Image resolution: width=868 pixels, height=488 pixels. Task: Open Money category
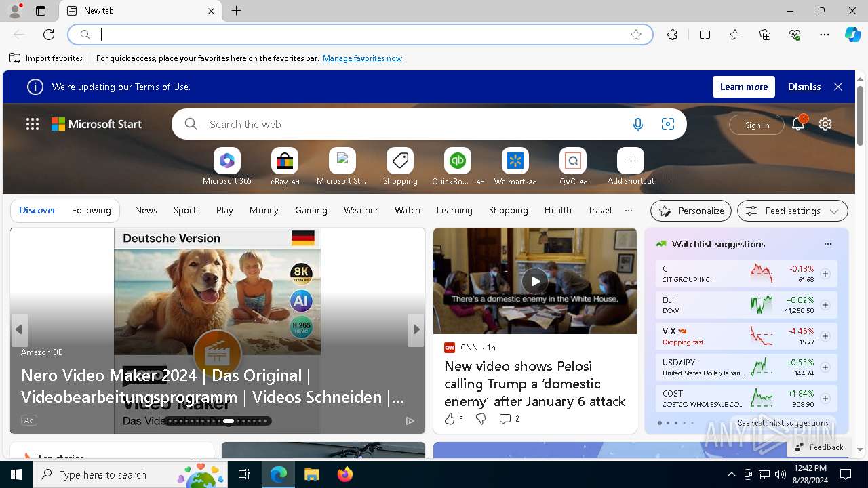[264, 211]
